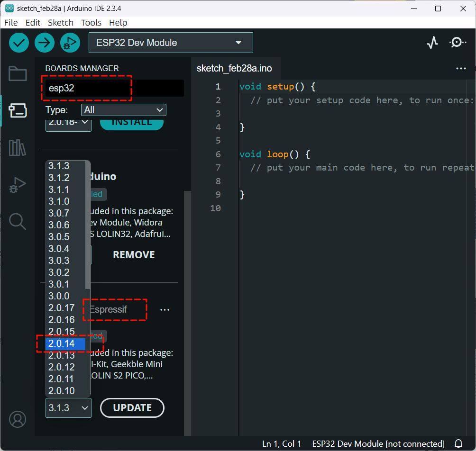
Task: Select the Boards Manager sidebar icon
Action: 18,110
